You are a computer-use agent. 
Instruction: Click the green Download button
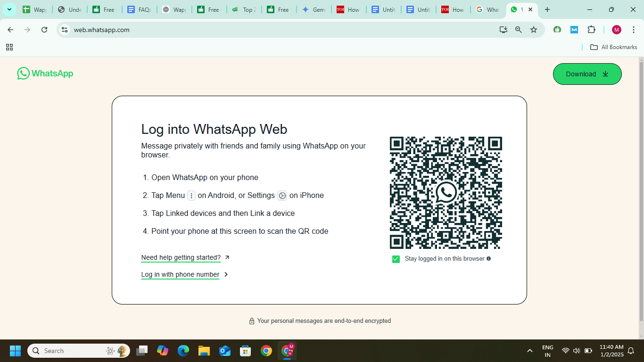coord(587,74)
